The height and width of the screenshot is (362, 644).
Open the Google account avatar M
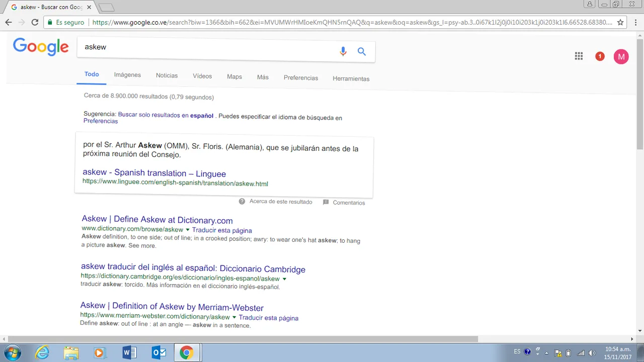(621, 57)
